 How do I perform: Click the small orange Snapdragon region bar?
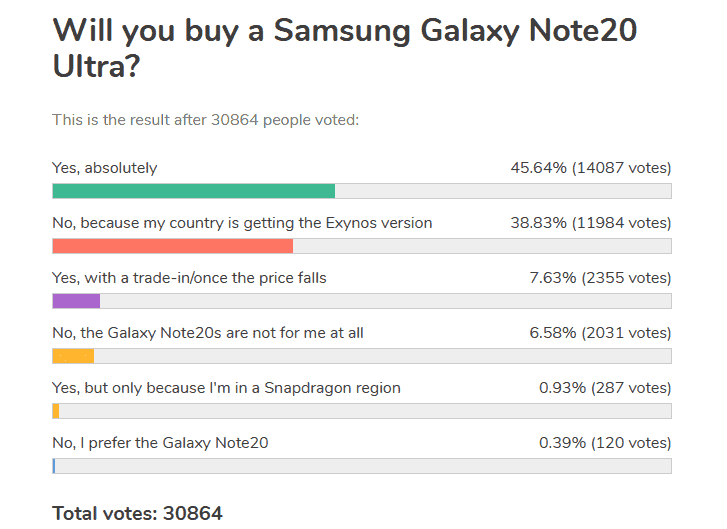56,411
